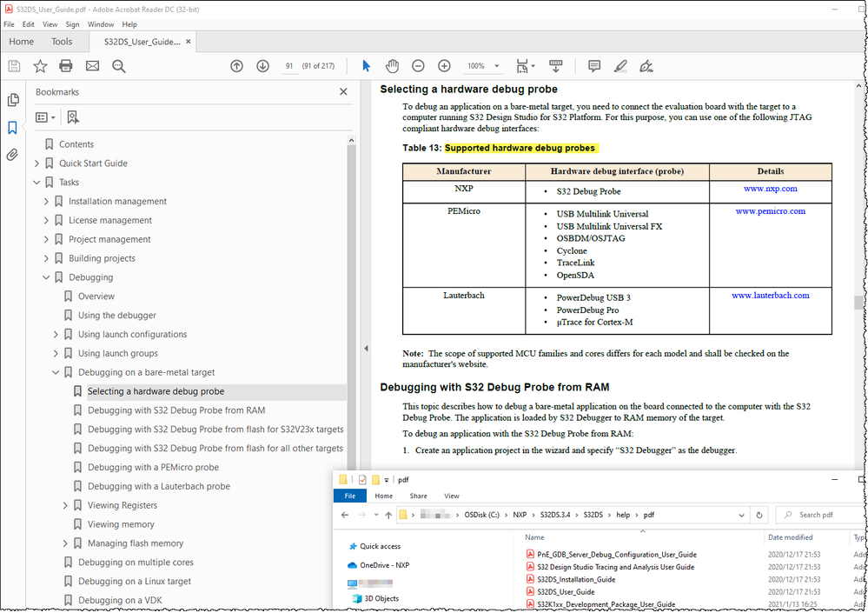The image size is (868, 613).
Task: Select Debugging with a PEMicro probe bookmark
Action: pos(153,468)
